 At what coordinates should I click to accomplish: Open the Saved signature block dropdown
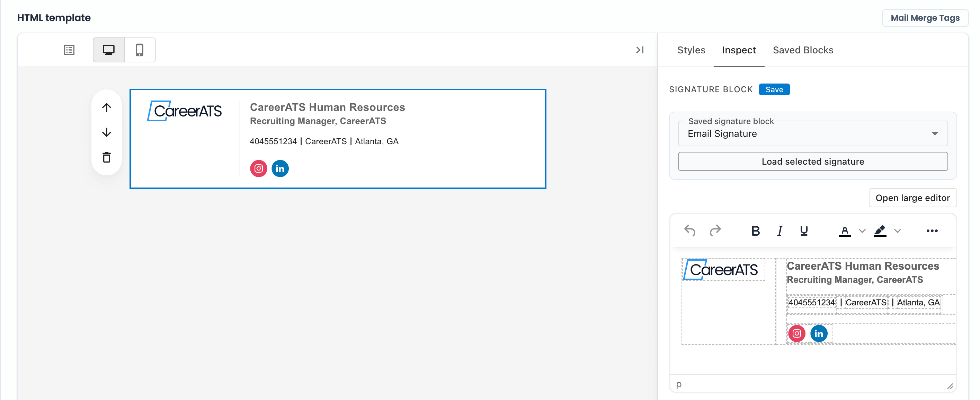pyautogui.click(x=813, y=133)
